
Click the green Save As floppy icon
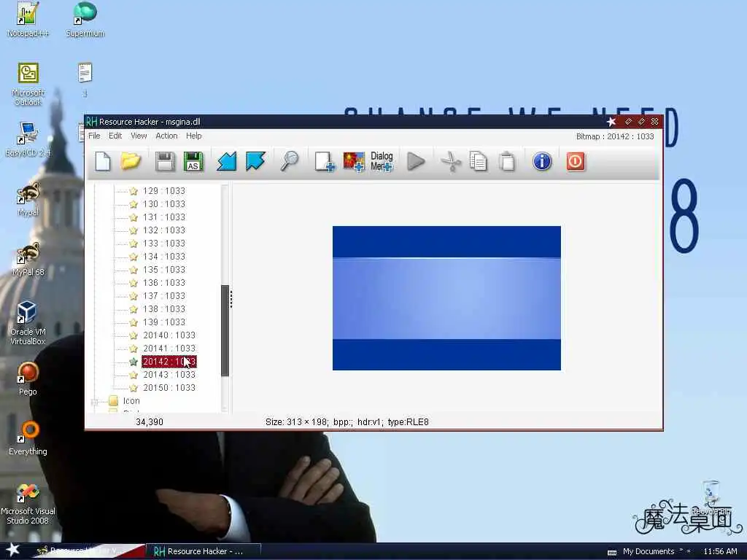(x=193, y=161)
